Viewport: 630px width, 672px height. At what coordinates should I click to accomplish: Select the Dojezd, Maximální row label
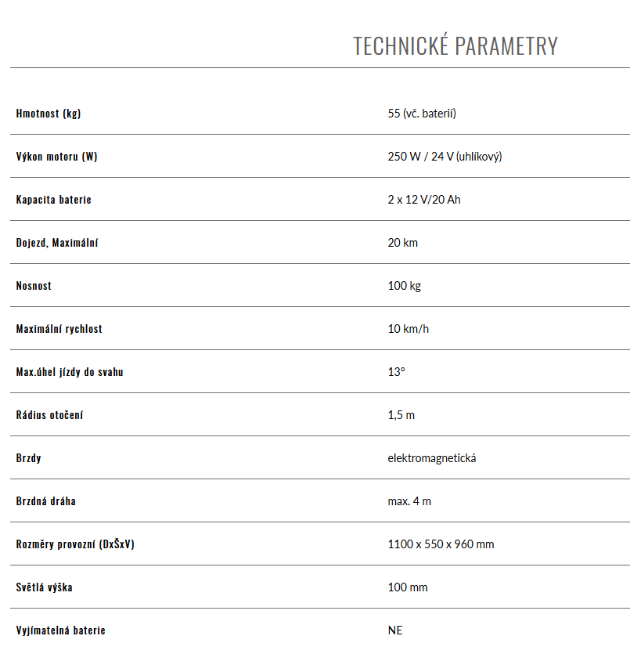(x=57, y=243)
